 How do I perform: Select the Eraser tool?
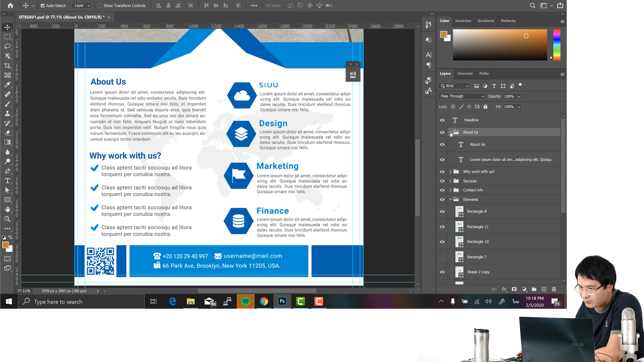(x=7, y=133)
